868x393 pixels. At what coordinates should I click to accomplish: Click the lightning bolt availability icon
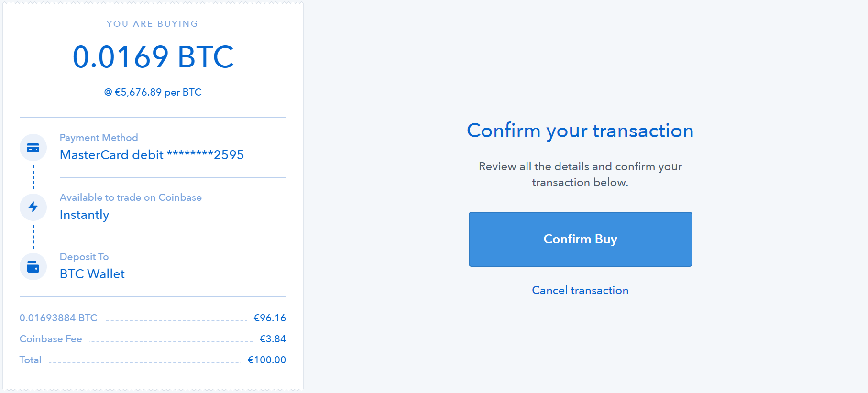click(x=33, y=207)
